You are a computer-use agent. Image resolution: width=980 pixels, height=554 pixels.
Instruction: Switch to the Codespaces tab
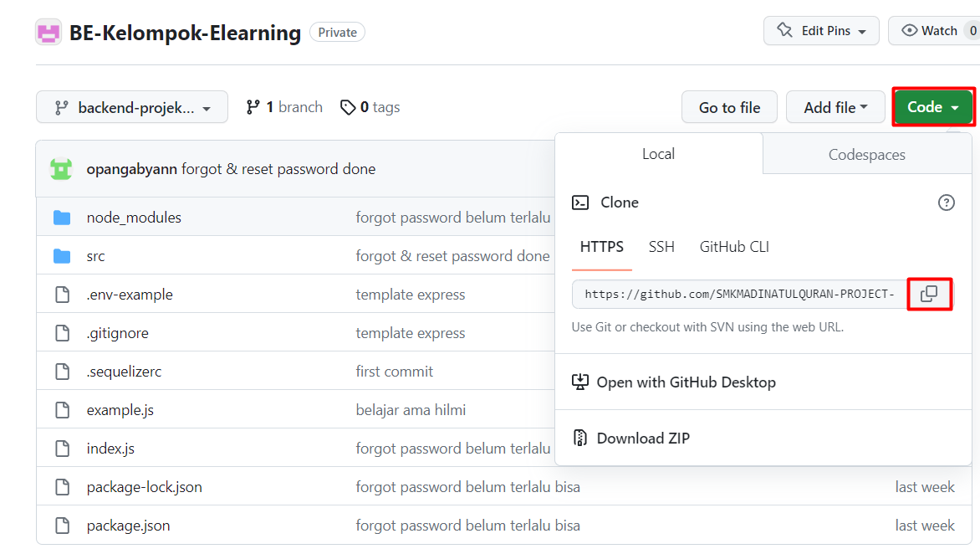[x=867, y=155]
